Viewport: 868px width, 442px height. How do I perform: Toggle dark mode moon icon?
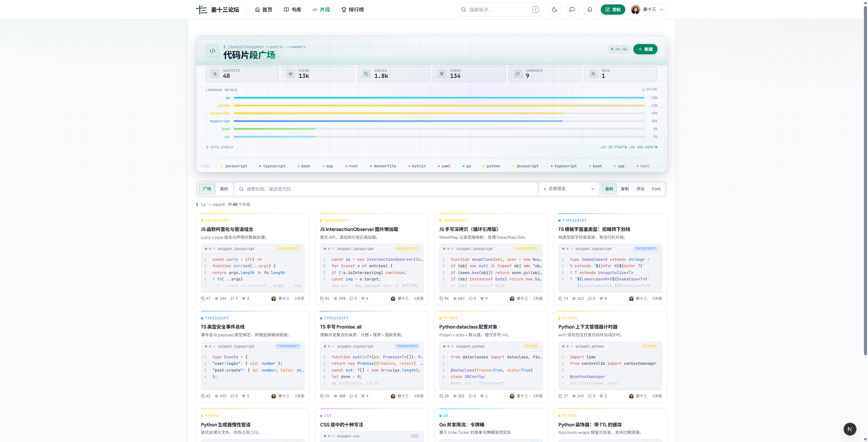pos(554,9)
